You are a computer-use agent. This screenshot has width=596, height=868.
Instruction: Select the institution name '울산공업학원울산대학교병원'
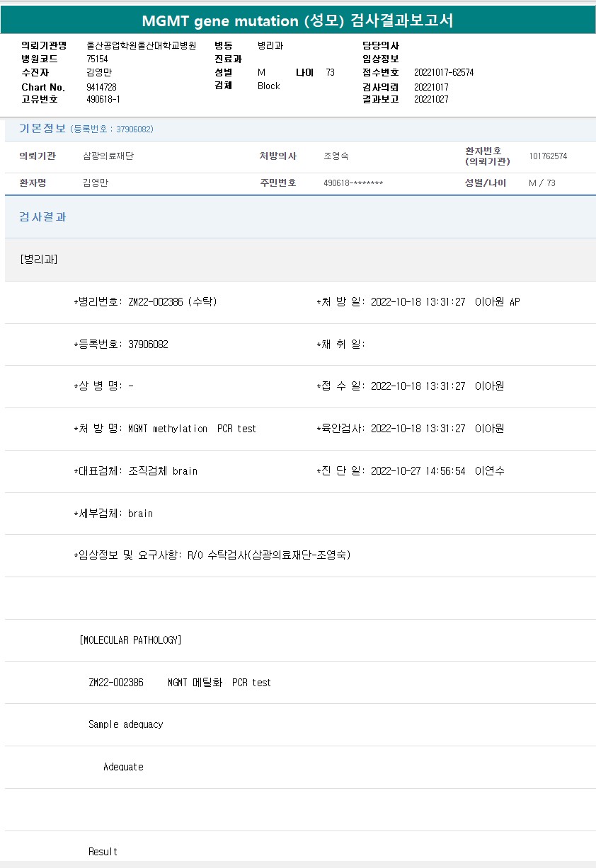(141, 46)
